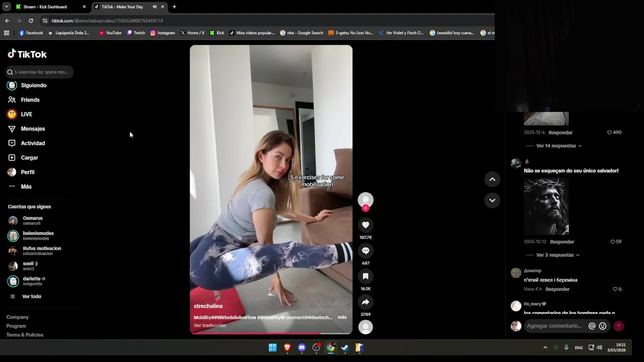
Task: Open the browser apps grid icon
Action: coord(7,33)
